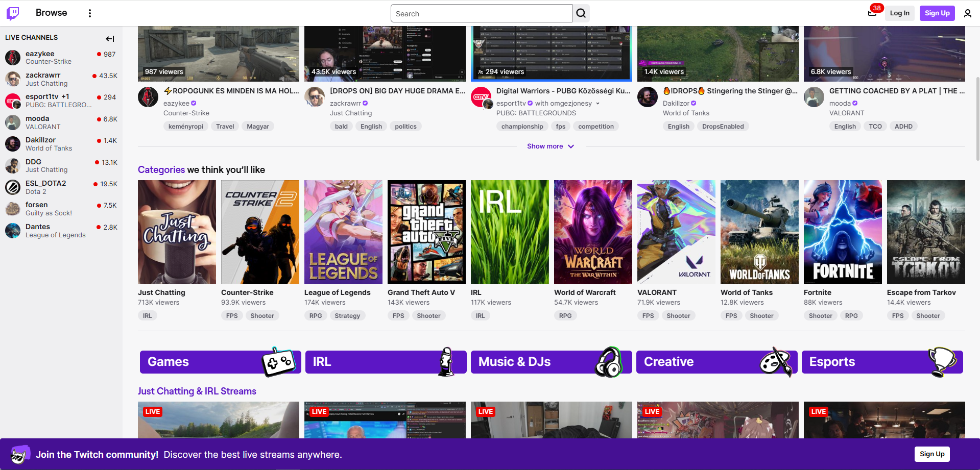The width and height of the screenshot is (980, 470).
Task: Open the three-dot more menu
Action: [x=90, y=13]
